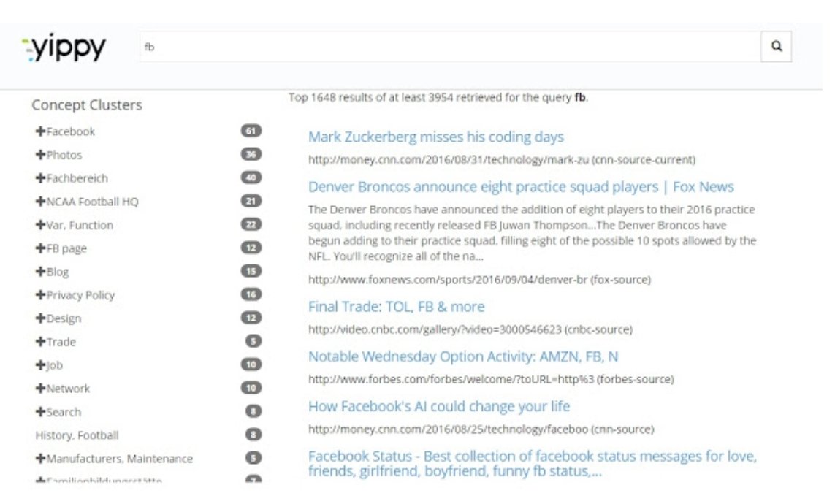The image size is (835, 504).
Task: Click the Concept Clusters heading
Action: [87, 105]
